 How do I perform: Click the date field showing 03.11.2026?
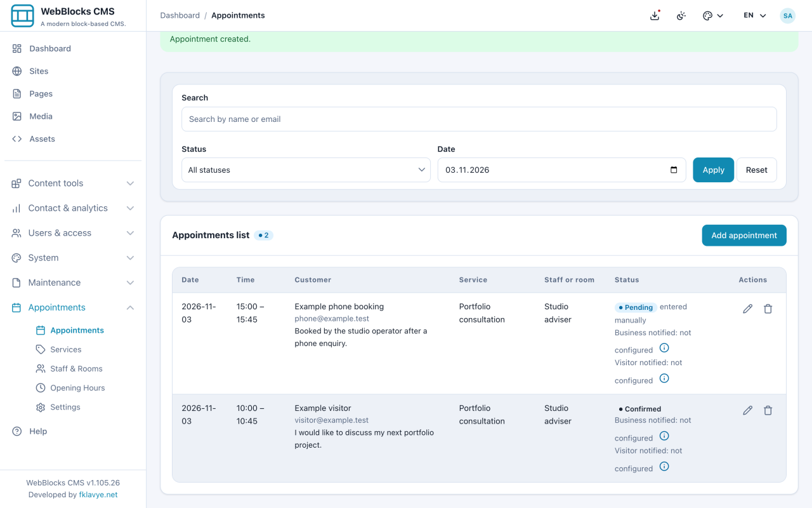pyautogui.click(x=561, y=170)
